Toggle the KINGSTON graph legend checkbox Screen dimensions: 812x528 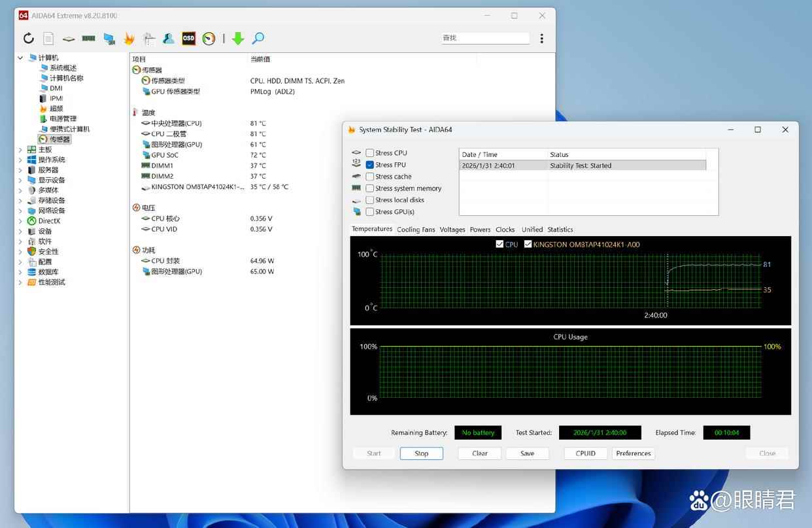click(x=528, y=245)
